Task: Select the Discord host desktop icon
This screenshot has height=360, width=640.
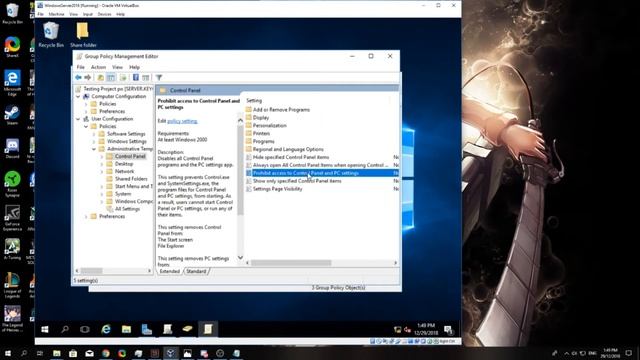Action: [x=12, y=148]
